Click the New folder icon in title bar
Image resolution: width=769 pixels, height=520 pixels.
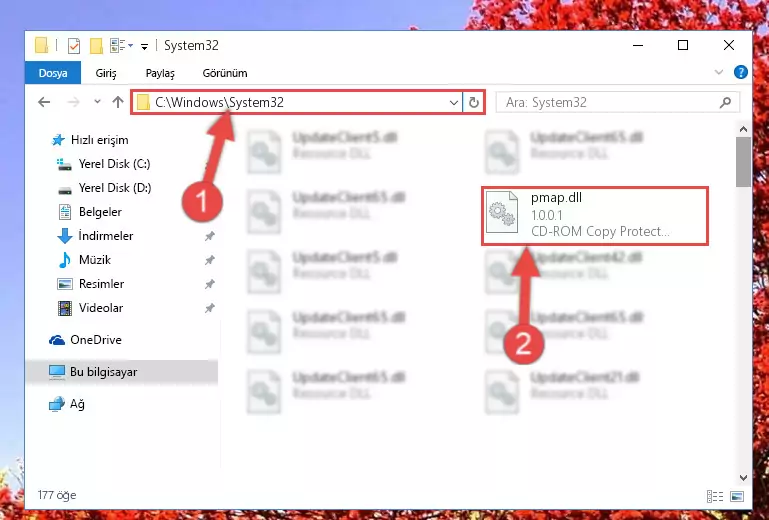96,46
